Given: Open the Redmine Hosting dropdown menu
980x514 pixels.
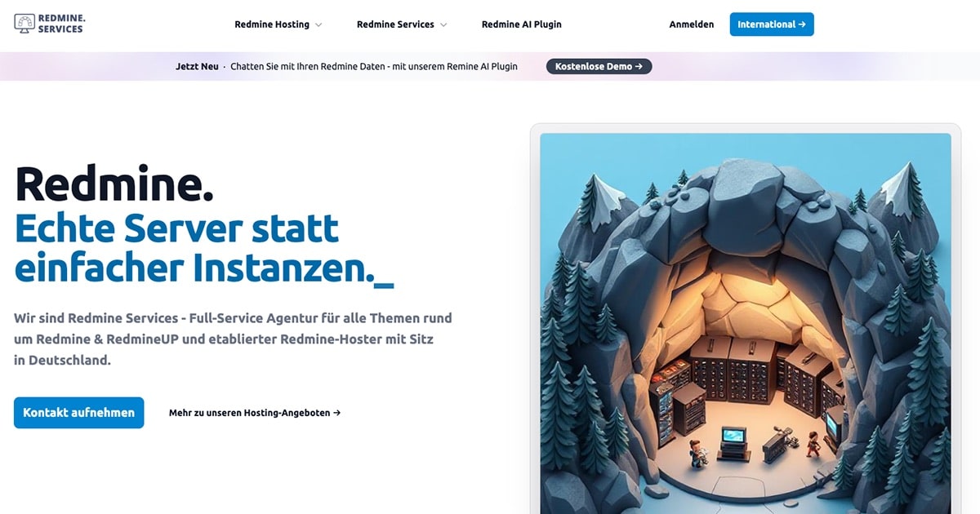Looking at the screenshot, I should [278, 24].
